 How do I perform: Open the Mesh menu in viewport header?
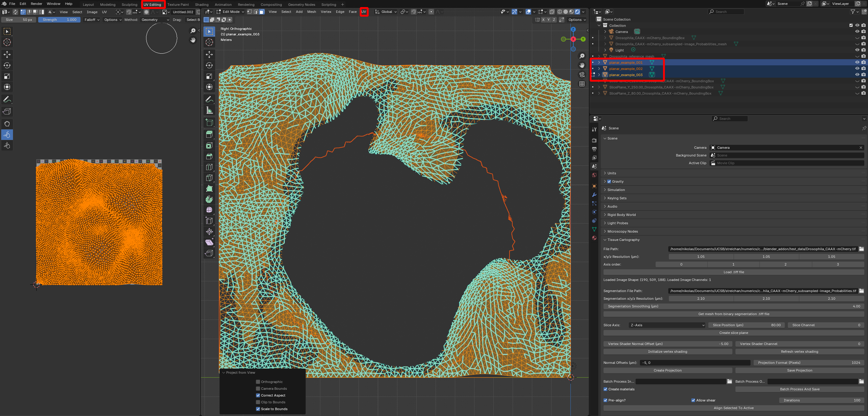[311, 12]
